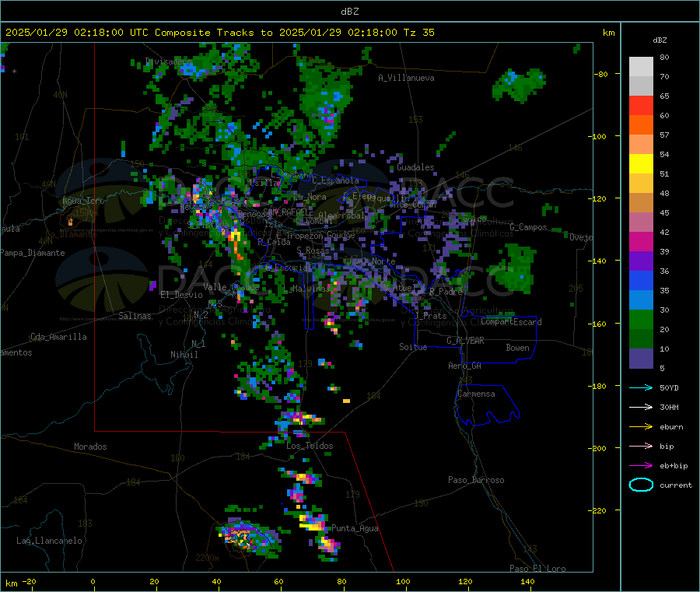700x592 pixels.
Task: Click the 'Divisadero' place label
Action: pos(168,61)
